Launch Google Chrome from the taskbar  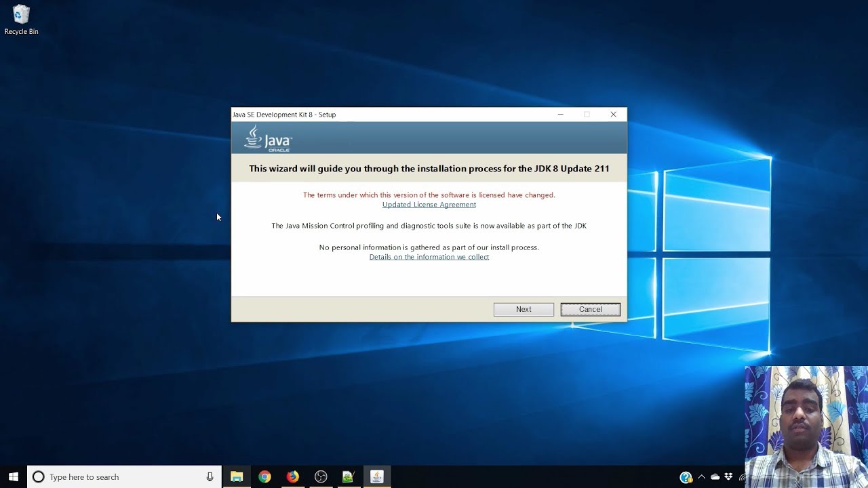click(264, 477)
